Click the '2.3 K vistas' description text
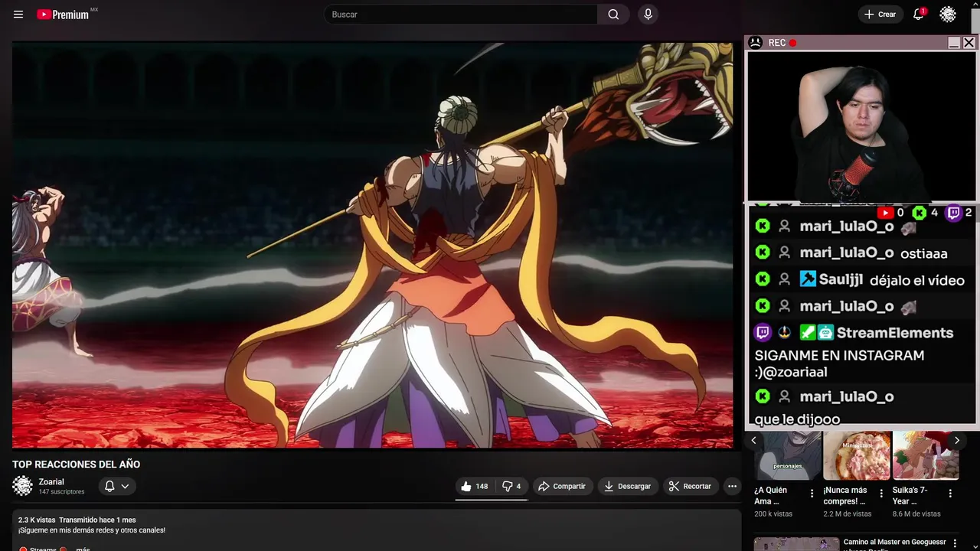The width and height of the screenshot is (980, 551). pyautogui.click(x=37, y=520)
